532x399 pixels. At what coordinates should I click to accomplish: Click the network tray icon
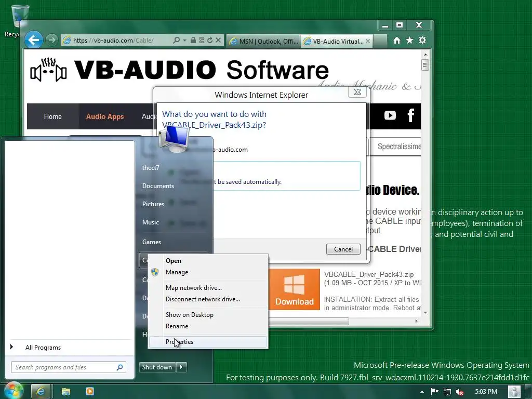click(447, 392)
